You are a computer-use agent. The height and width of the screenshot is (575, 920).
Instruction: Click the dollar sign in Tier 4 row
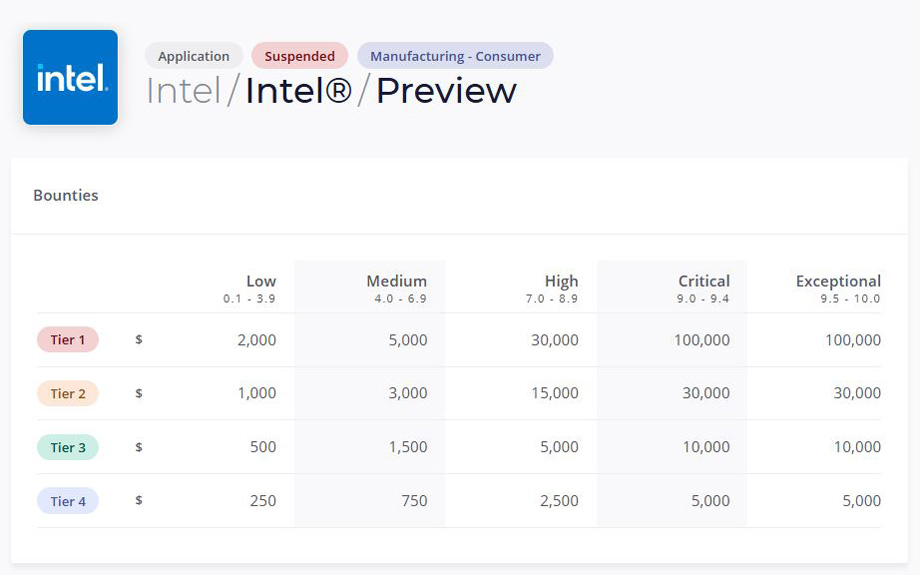[138, 501]
